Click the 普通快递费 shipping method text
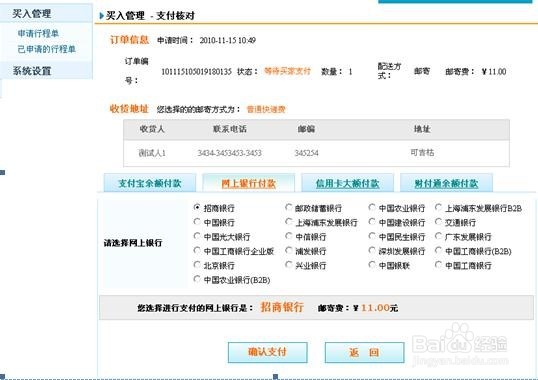The width and height of the screenshot is (538, 380). click(266, 109)
